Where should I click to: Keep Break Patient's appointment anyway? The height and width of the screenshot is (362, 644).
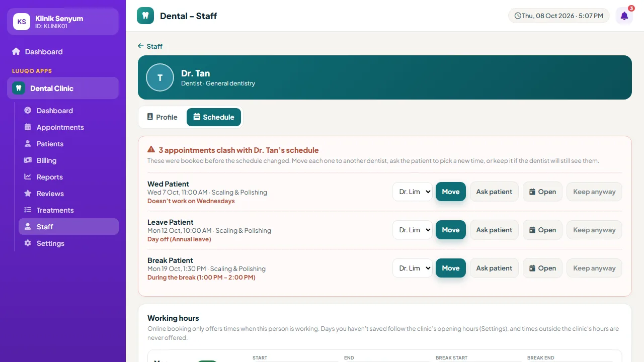tap(594, 268)
